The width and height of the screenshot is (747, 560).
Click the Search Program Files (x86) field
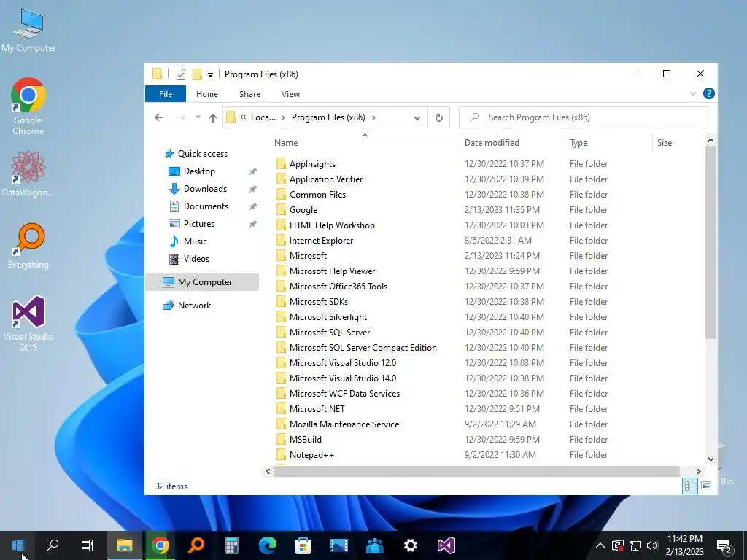click(583, 117)
